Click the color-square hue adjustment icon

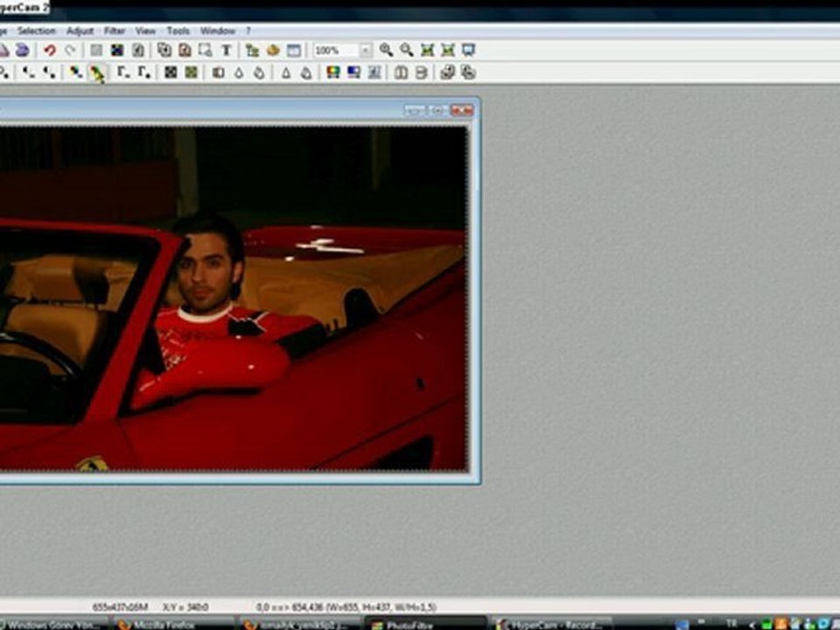point(332,73)
